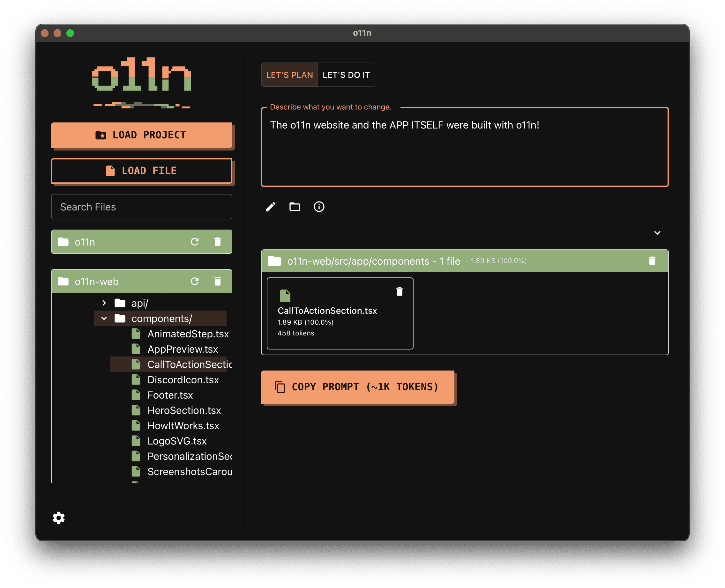
Task: Expand the api/ folder in the tree
Action: click(x=104, y=303)
